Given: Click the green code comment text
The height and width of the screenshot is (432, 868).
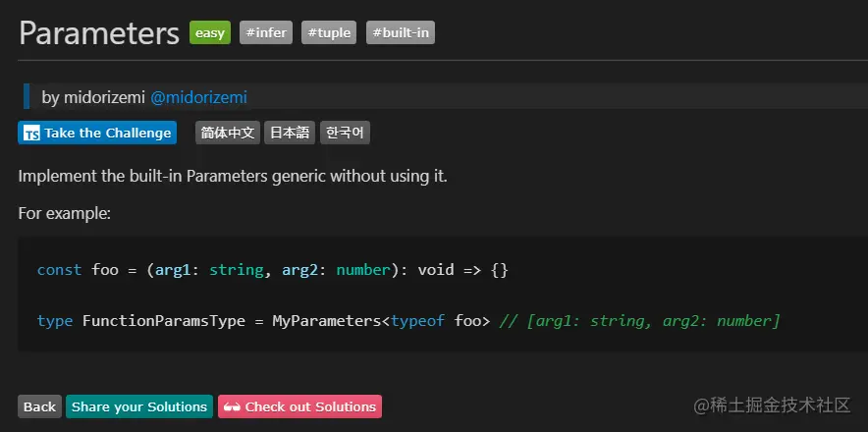Looking at the screenshot, I should pyautogui.click(x=639, y=321).
